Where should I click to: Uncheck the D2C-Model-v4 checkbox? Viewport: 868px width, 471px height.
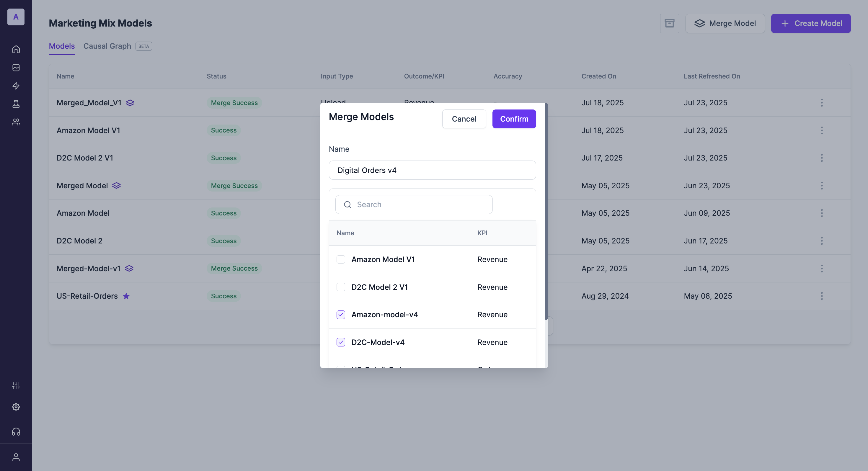[341, 342]
